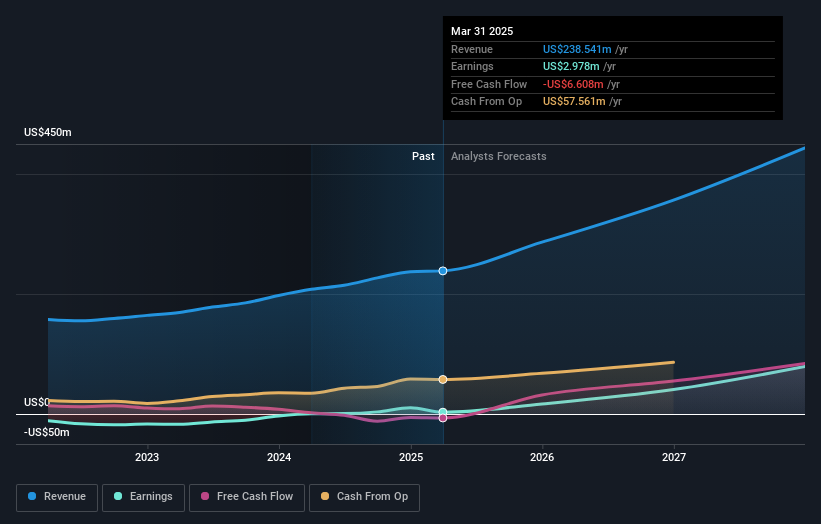The width and height of the screenshot is (821, 524).
Task: Click the US$57.561m cash from op value
Action: [x=574, y=102]
